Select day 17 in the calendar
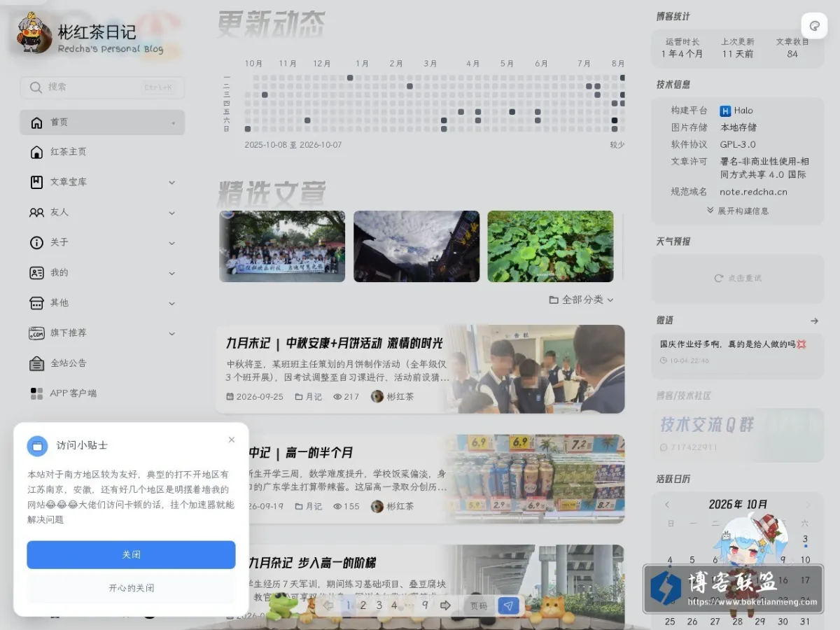 (806, 580)
